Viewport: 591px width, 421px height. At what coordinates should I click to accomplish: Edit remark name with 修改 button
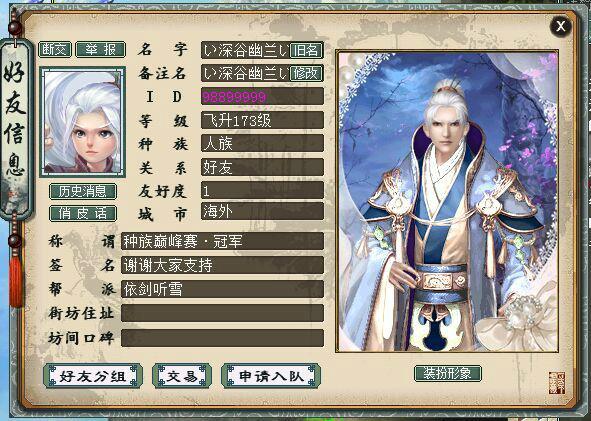point(306,73)
